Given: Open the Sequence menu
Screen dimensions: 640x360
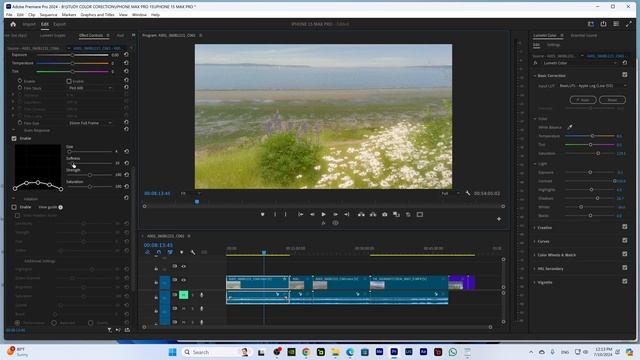Looking at the screenshot, I should point(48,15).
